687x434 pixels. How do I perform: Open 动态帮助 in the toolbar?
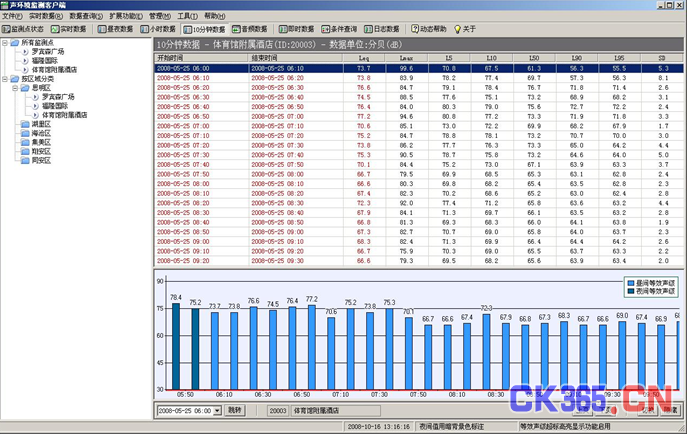(428, 29)
